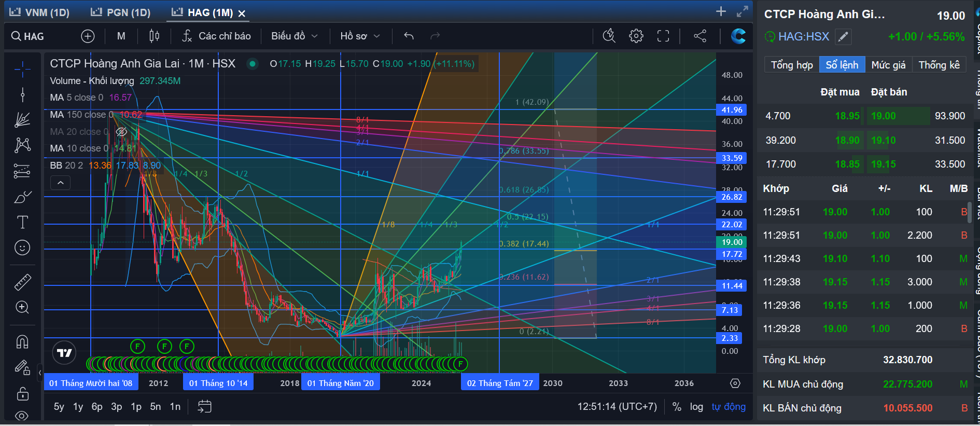Expand the chart panel with arrows icon
980x426 pixels.
coord(743,11)
